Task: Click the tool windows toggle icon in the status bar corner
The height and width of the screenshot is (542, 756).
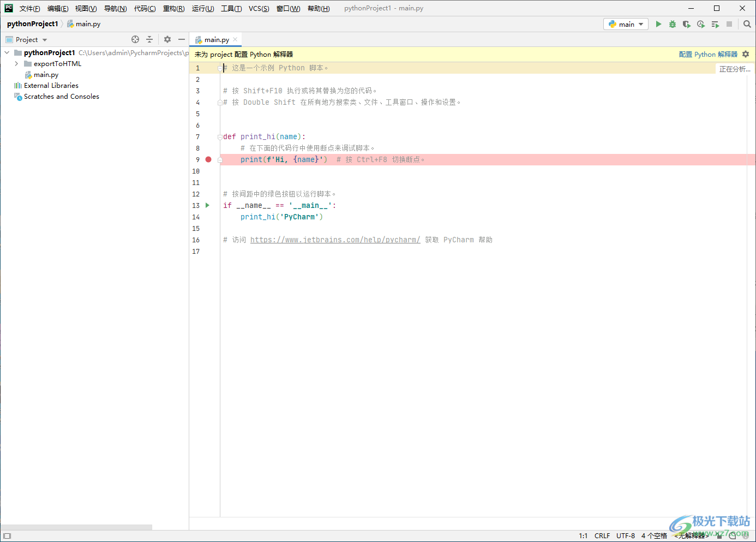Action: 7,536
